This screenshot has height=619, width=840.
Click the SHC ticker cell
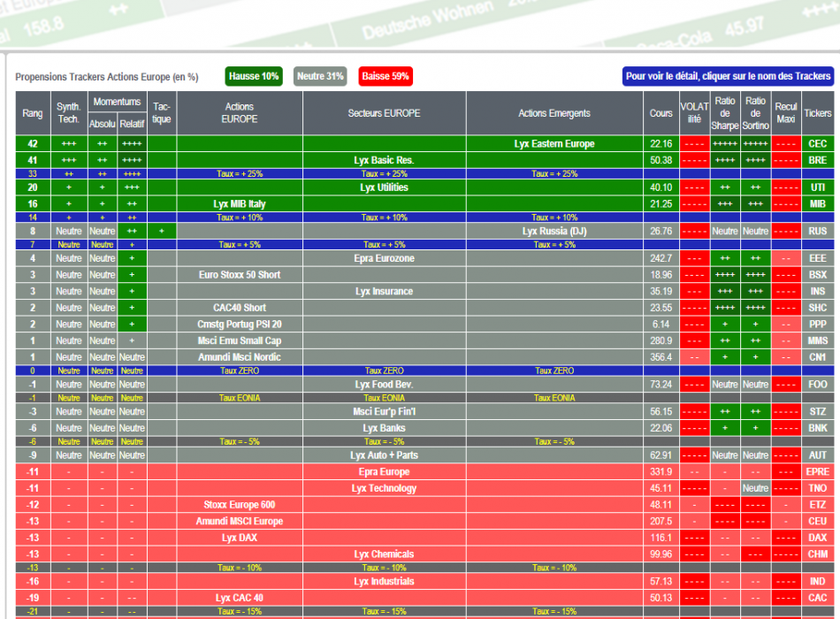(818, 308)
